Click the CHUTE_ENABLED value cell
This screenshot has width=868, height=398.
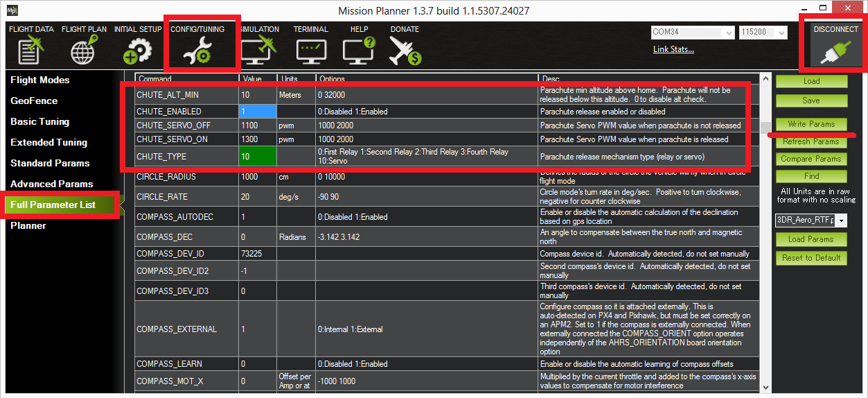258,112
